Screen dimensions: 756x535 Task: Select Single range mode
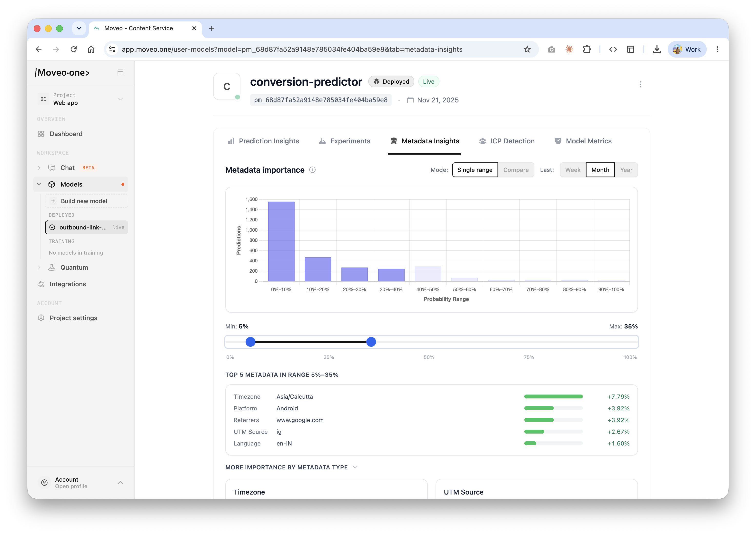click(x=475, y=170)
